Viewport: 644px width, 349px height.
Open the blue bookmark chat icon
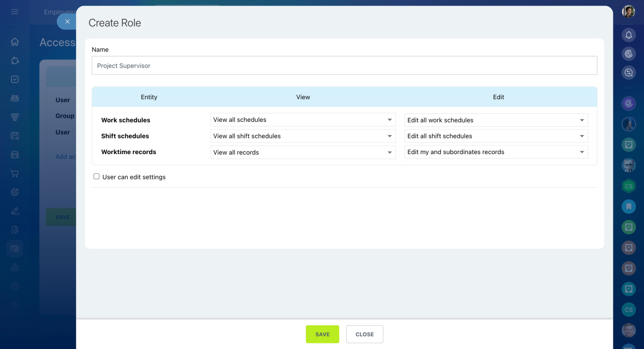click(628, 206)
